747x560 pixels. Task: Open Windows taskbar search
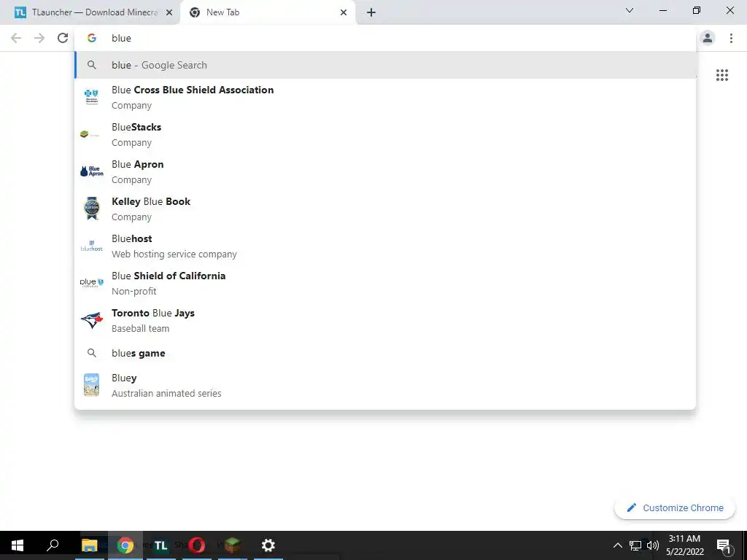tap(53, 545)
